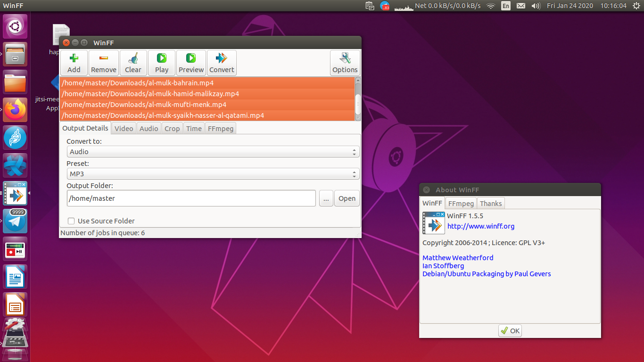Select al-mulk-hamid-malikzay.mp4 in the list
Viewport: 644px width, 362px height.
click(x=207, y=94)
